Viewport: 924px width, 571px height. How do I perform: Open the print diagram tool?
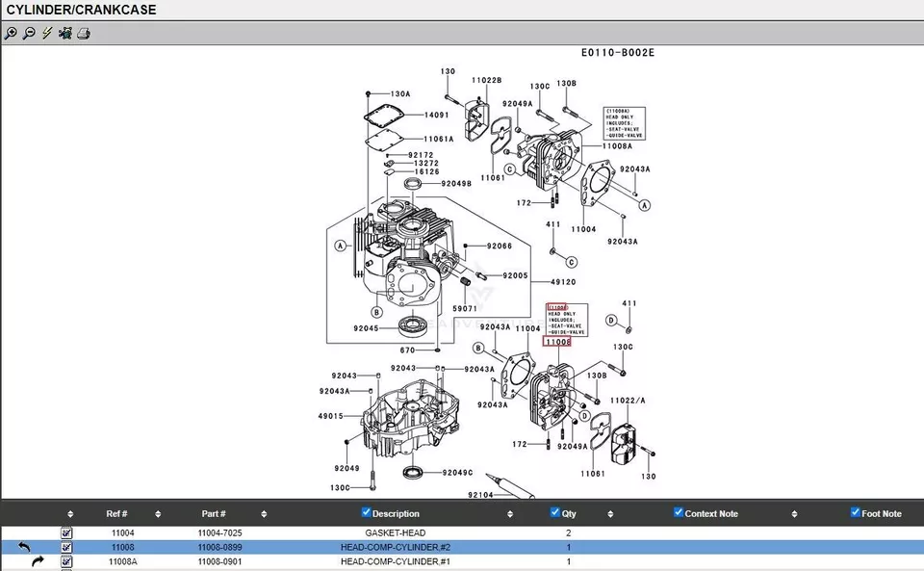pos(84,34)
